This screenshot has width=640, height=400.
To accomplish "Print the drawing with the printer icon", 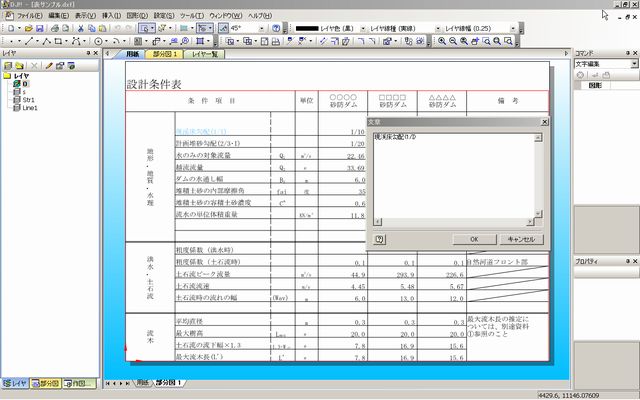I will click(54, 29).
